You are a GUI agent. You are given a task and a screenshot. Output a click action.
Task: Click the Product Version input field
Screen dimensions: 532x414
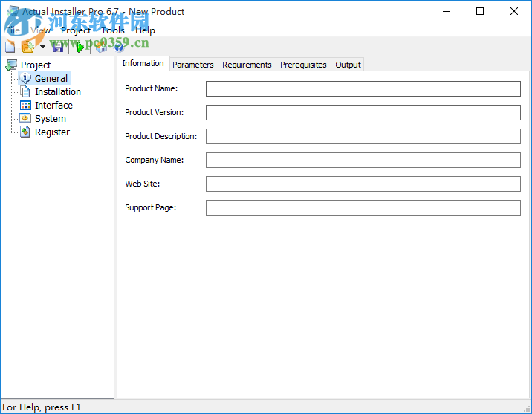363,112
